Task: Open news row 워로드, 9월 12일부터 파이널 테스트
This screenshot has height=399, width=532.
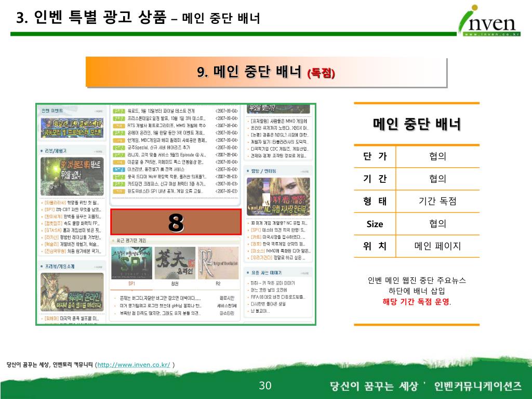Action: tap(175, 111)
